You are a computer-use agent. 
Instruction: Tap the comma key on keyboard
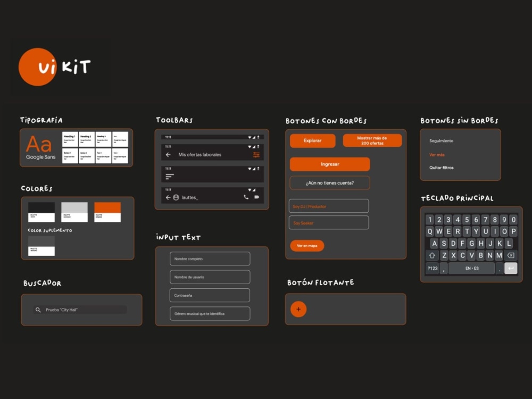(x=444, y=268)
